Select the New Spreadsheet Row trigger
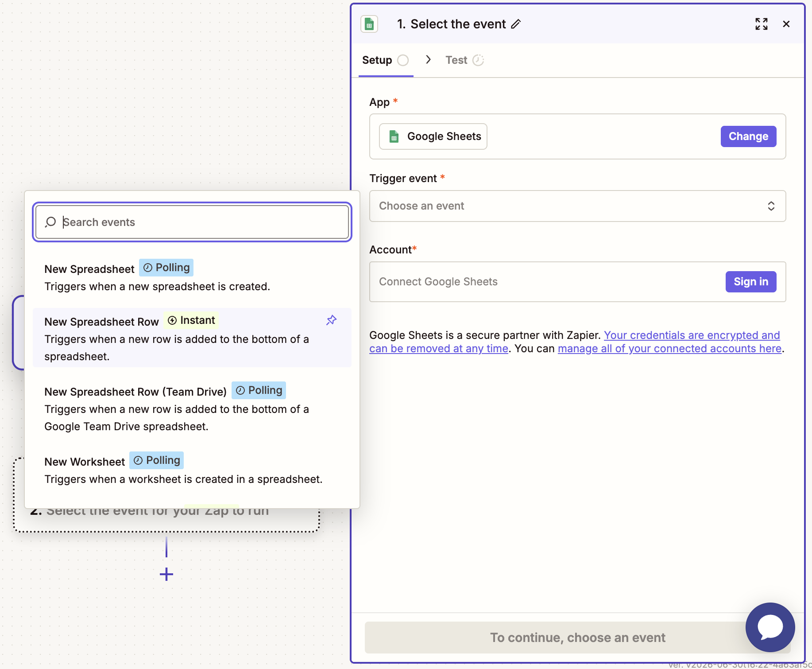This screenshot has width=812, height=669. click(x=192, y=338)
